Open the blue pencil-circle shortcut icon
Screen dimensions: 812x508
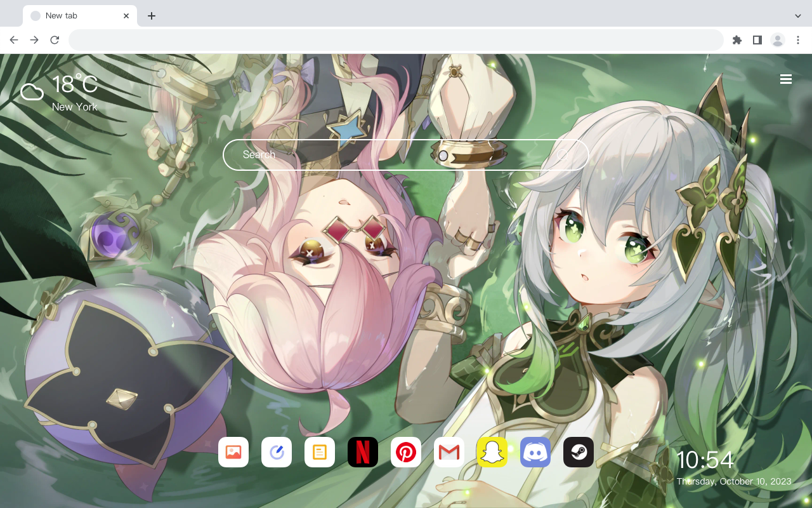(x=277, y=452)
